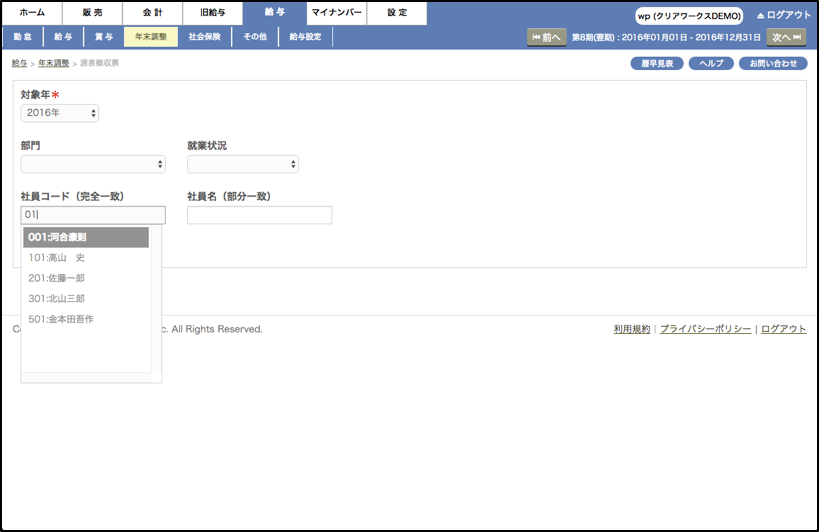819x532 pixels.
Task: Open the プライバシーポリシー footer link
Action: [x=706, y=329]
